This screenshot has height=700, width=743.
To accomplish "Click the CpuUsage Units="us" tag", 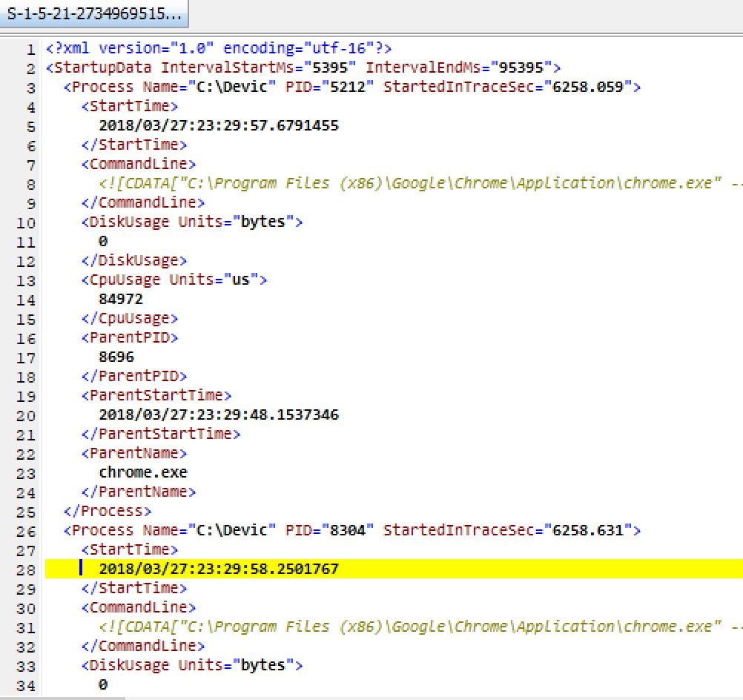I will [x=174, y=280].
